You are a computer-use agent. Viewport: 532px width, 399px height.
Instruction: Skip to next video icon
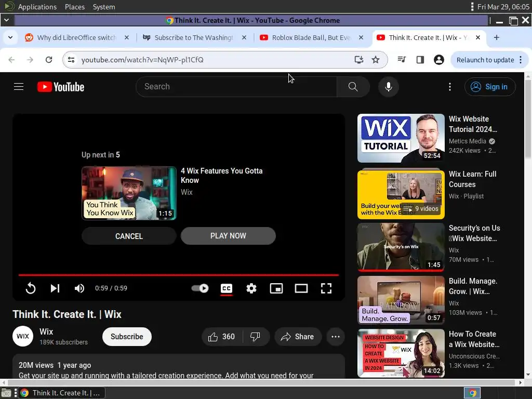click(x=55, y=288)
